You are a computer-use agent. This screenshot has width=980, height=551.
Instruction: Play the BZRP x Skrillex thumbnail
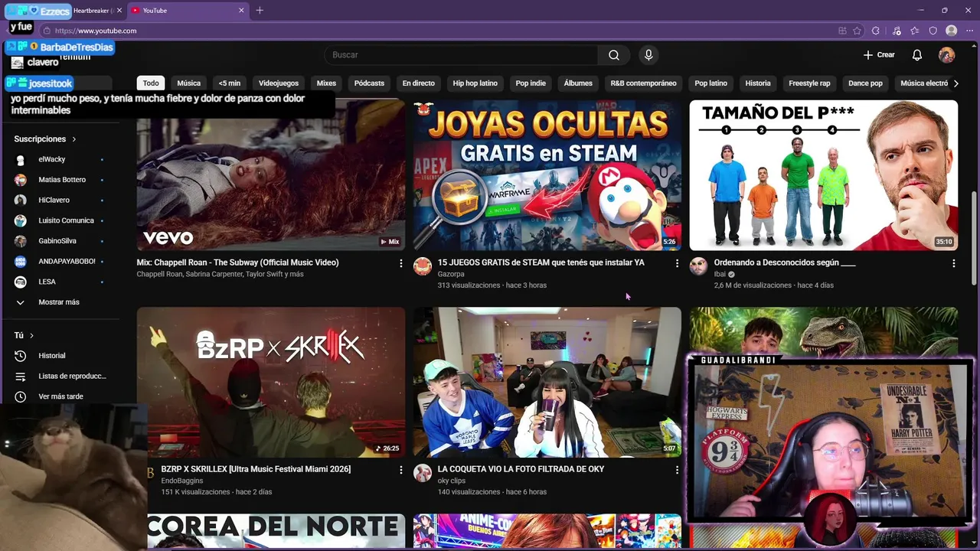[x=271, y=383]
